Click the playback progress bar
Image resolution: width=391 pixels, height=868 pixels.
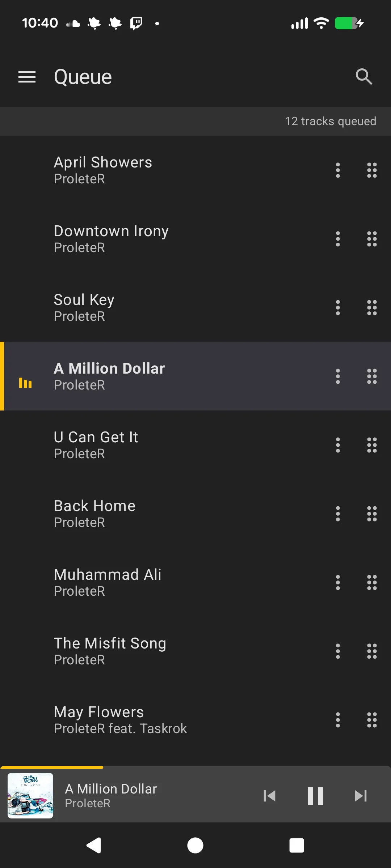pyautogui.click(x=195, y=767)
